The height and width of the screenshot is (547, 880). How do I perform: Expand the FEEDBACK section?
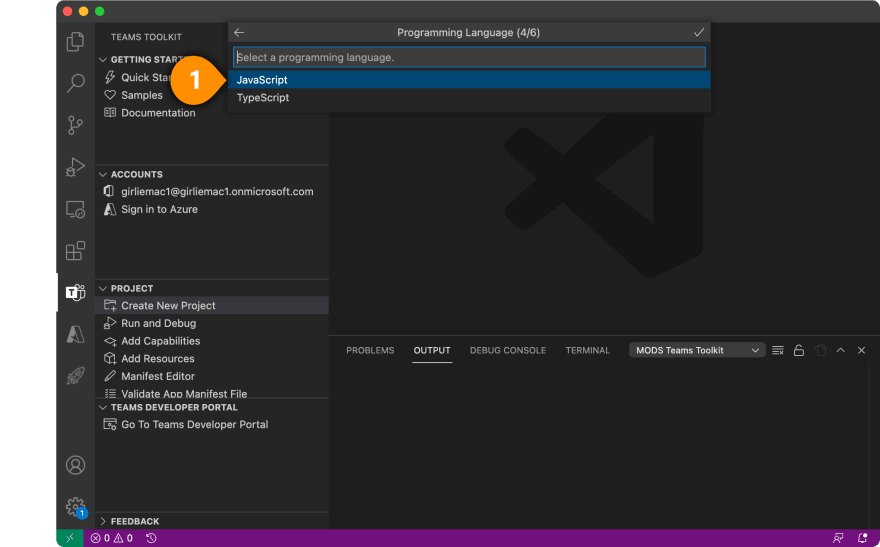[x=103, y=521]
